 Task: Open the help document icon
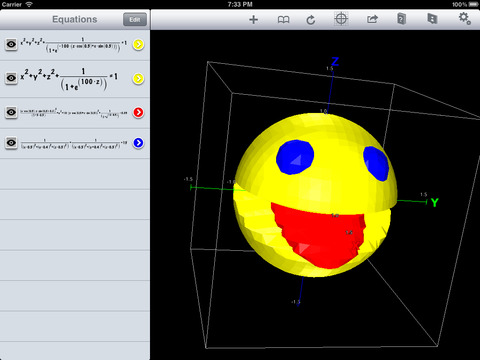pos(401,19)
